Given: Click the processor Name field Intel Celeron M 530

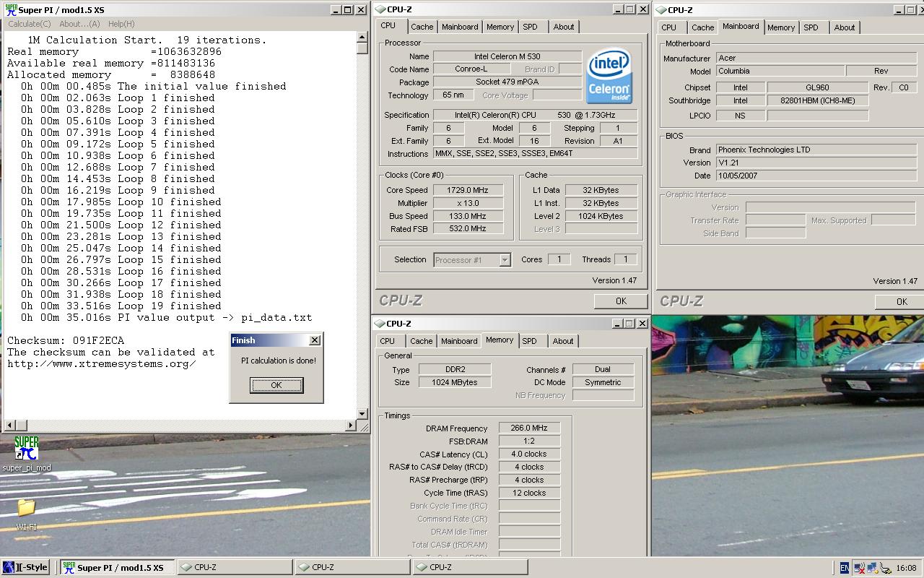Looking at the screenshot, I should (507, 56).
